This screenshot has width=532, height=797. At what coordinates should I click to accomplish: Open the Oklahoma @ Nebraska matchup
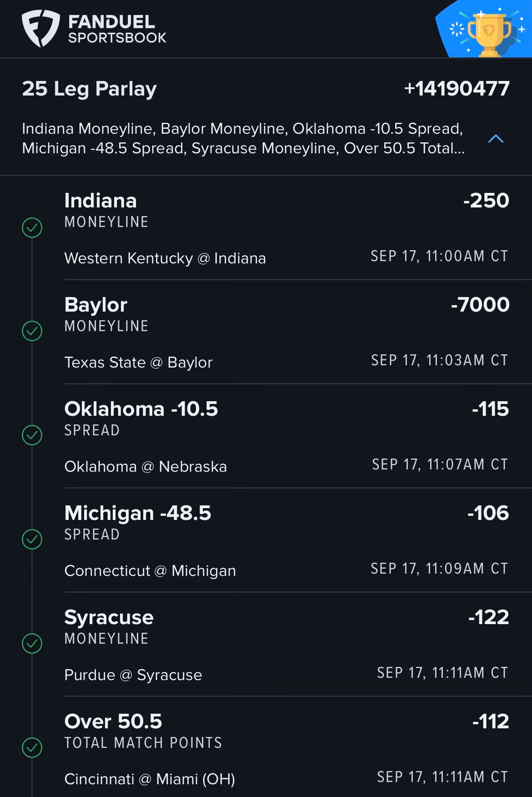[146, 467]
